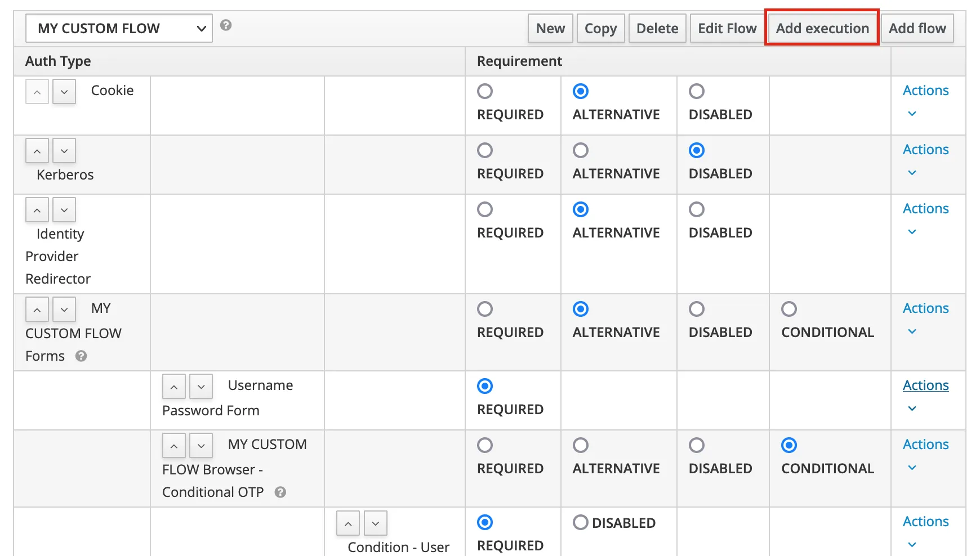Image resolution: width=980 pixels, height=556 pixels.
Task: Click help icon next to Conditional OTP
Action: pos(280,492)
